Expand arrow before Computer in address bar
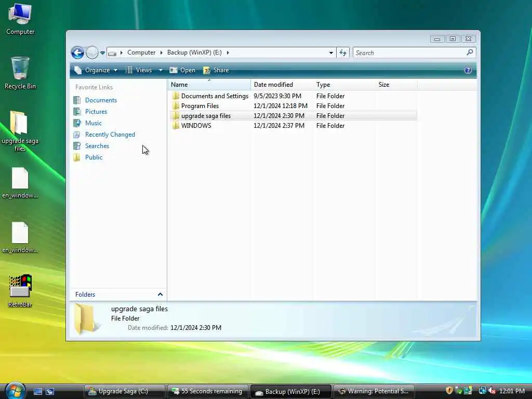The image size is (532, 399). [122, 52]
